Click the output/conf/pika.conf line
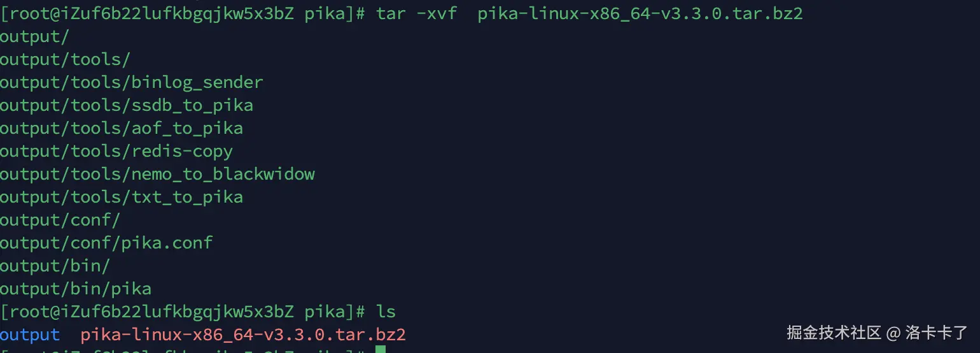 tap(106, 243)
